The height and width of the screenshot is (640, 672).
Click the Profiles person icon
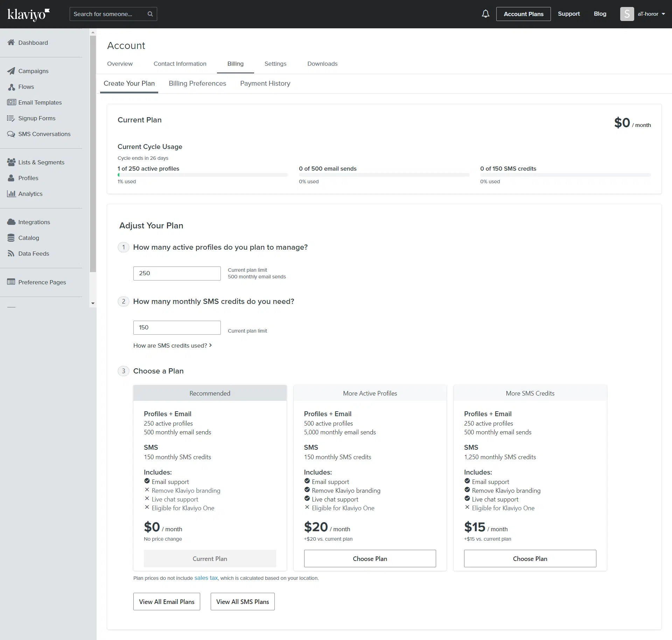point(11,178)
